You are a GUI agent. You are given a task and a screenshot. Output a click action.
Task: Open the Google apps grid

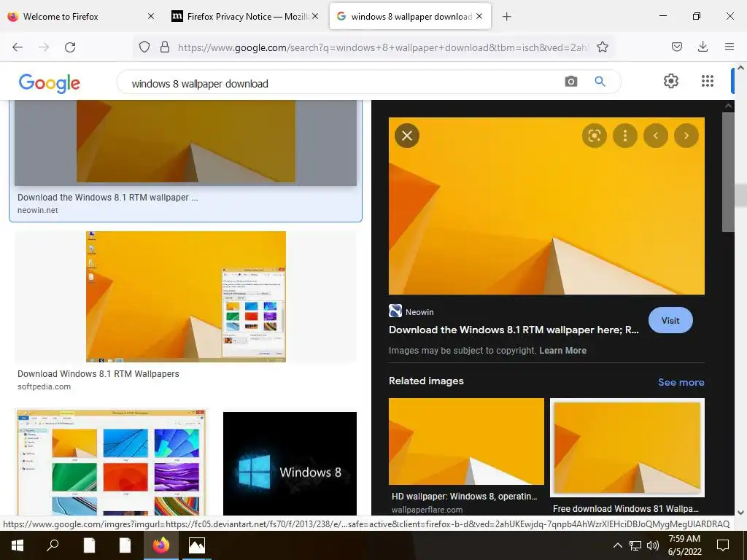click(x=708, y=81)
